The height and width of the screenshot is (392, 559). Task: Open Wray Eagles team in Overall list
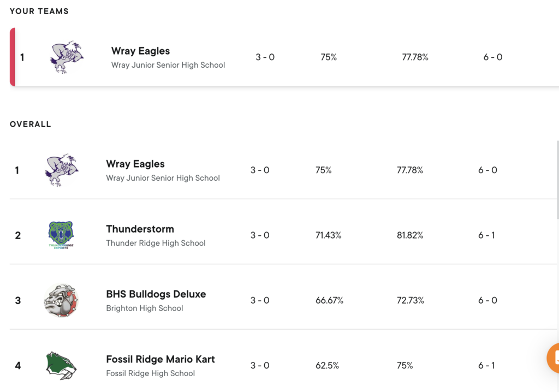coord(135,164)
